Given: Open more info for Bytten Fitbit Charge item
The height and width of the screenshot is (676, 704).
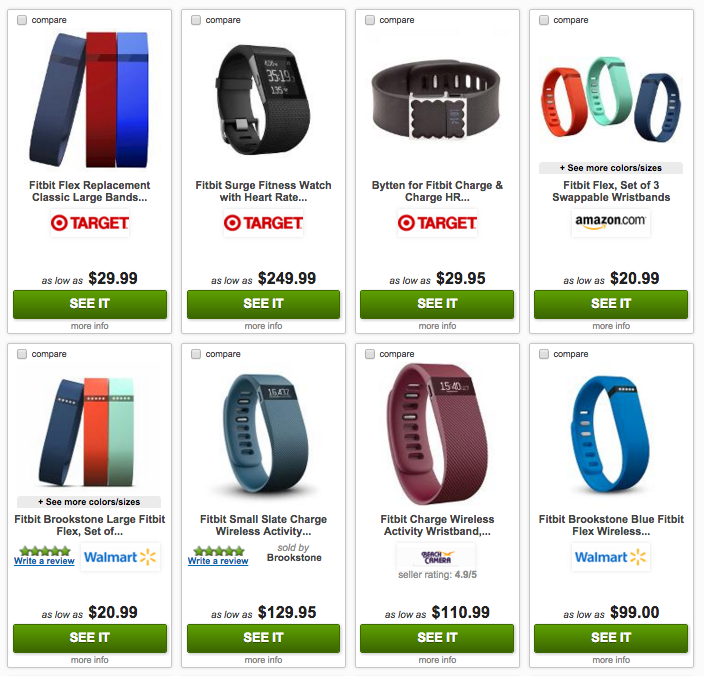Looking at the screenshot, I should click(x=437, y=326).
